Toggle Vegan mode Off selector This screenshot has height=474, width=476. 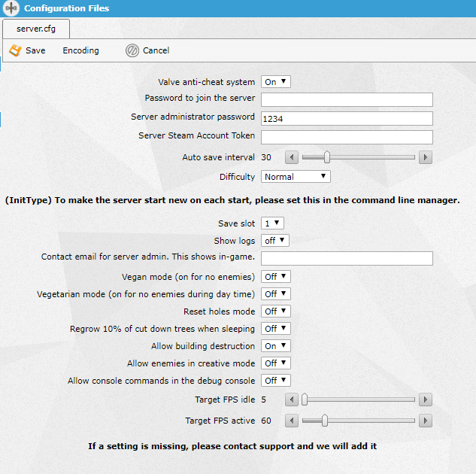(x=275, y=277)
